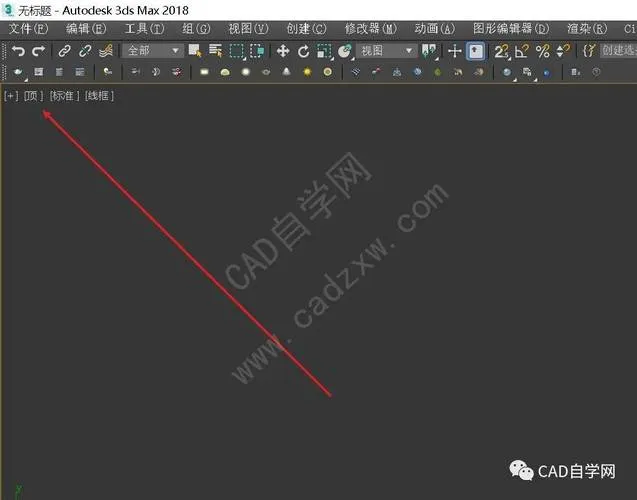Click the Use Pivot Point Center icon
637x500 pixels.
click(x=429, y=52)
